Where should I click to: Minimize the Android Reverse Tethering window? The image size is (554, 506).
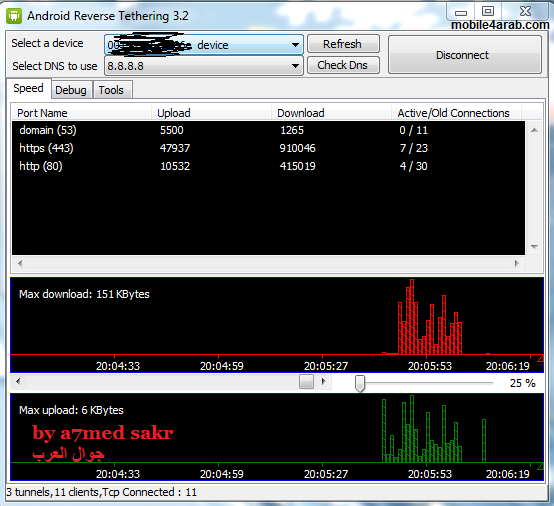pyautogui.click(x=461, y=12)
